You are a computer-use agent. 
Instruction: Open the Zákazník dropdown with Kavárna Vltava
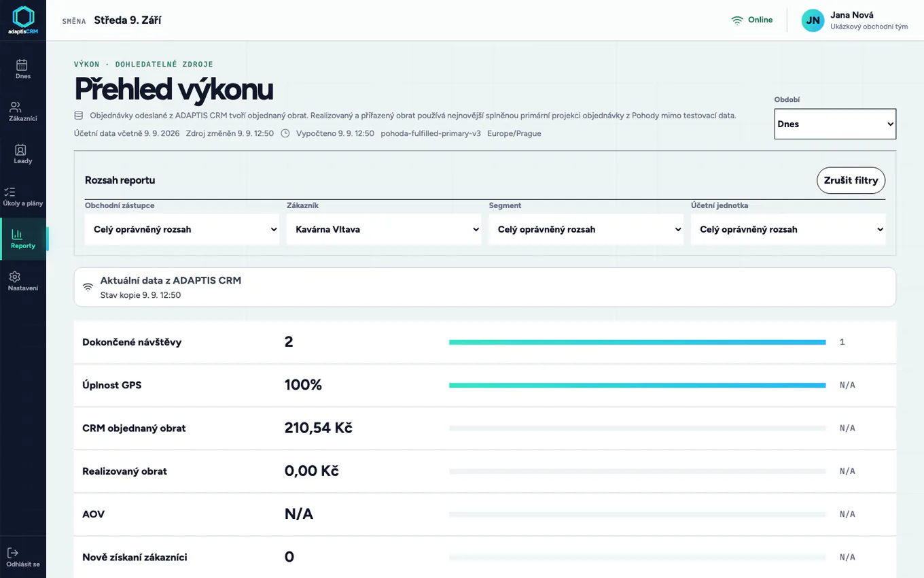(x=384, y=230)
